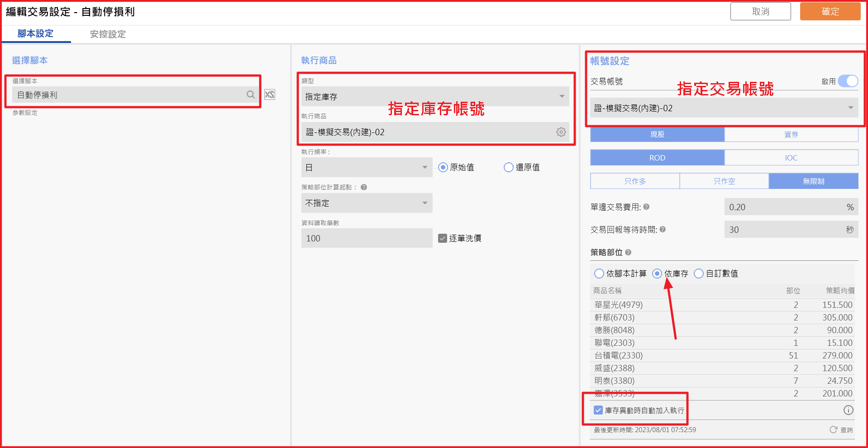This screenshot has height=448, width=868.
Task: Click the 查詢 refresh icon
Action: click(833, 429)
